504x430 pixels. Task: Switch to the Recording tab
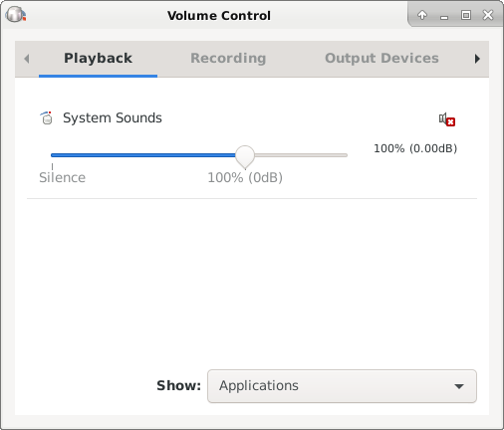click(x=228, y=59)
